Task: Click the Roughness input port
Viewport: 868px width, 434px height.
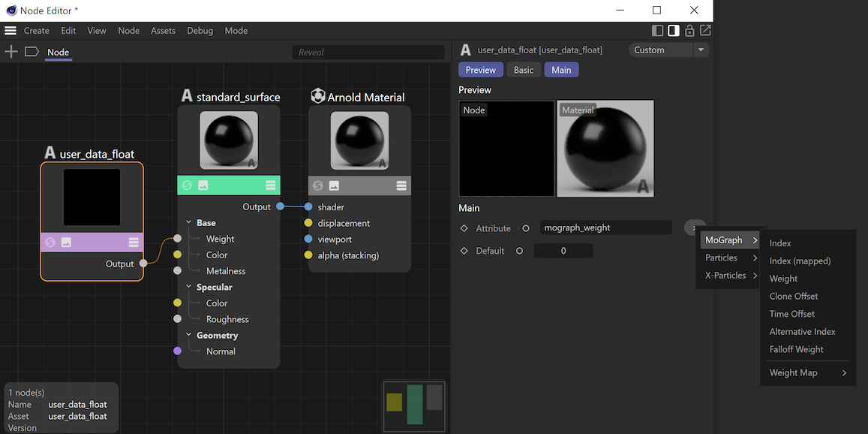Action: pos(177,319)
